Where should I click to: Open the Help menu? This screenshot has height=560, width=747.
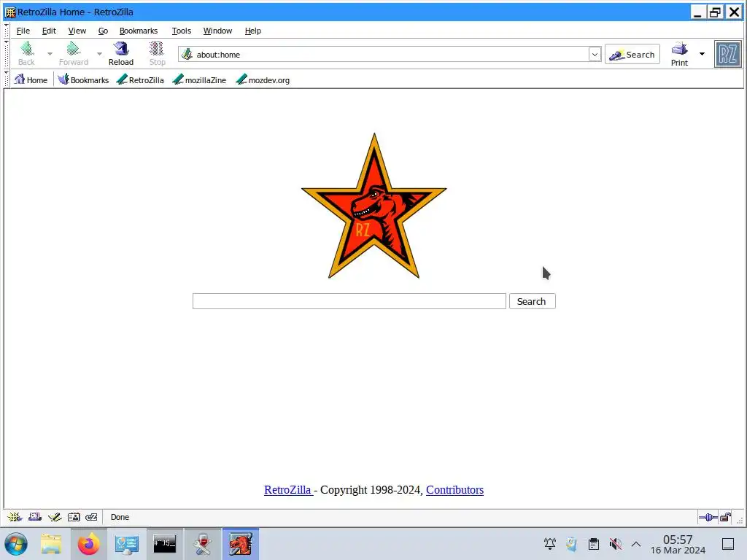pos(252,31)
